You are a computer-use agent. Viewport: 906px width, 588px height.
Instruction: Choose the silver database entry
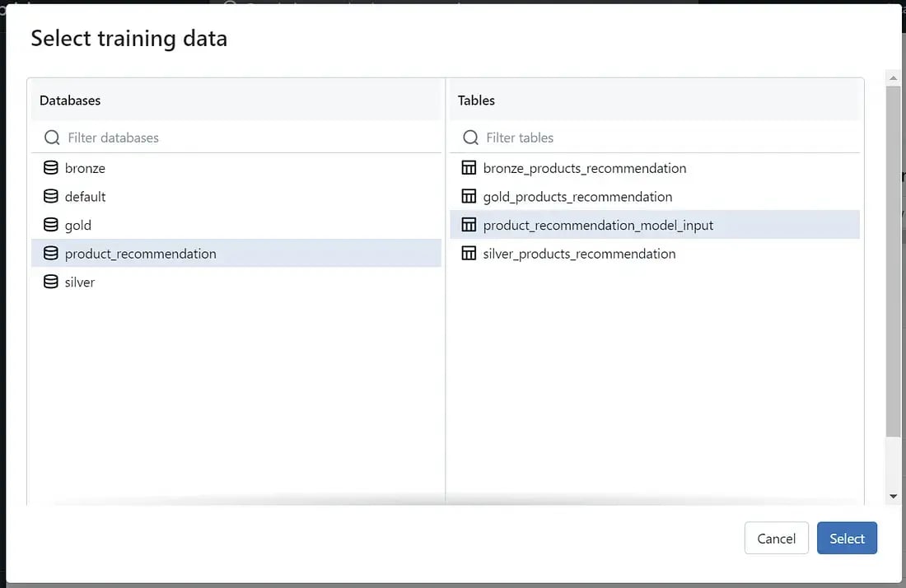tap(80, 282)
